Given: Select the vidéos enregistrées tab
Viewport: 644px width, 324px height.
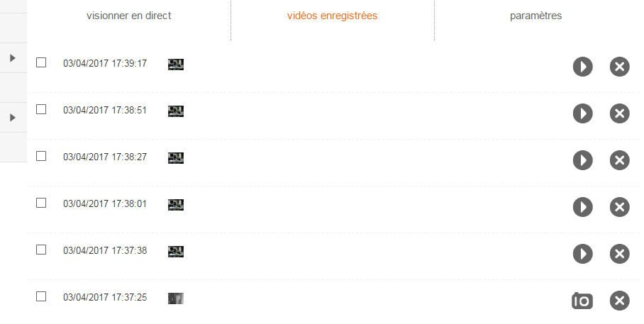Looking at the screenshot, I should [x=332, y=16].
